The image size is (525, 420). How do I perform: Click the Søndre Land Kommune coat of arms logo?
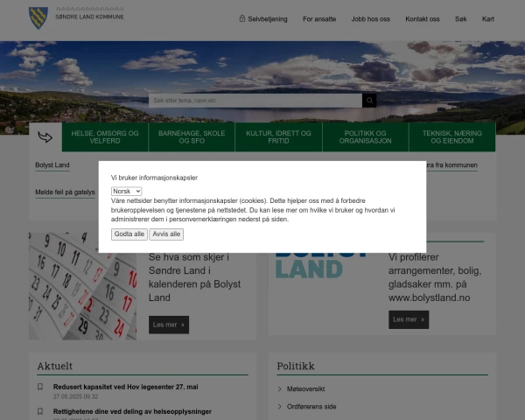point(38,18)
